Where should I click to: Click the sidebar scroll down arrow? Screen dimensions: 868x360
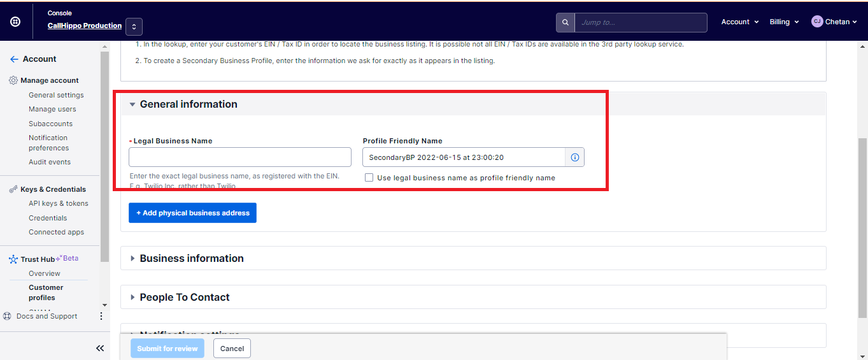pos(104,305)
